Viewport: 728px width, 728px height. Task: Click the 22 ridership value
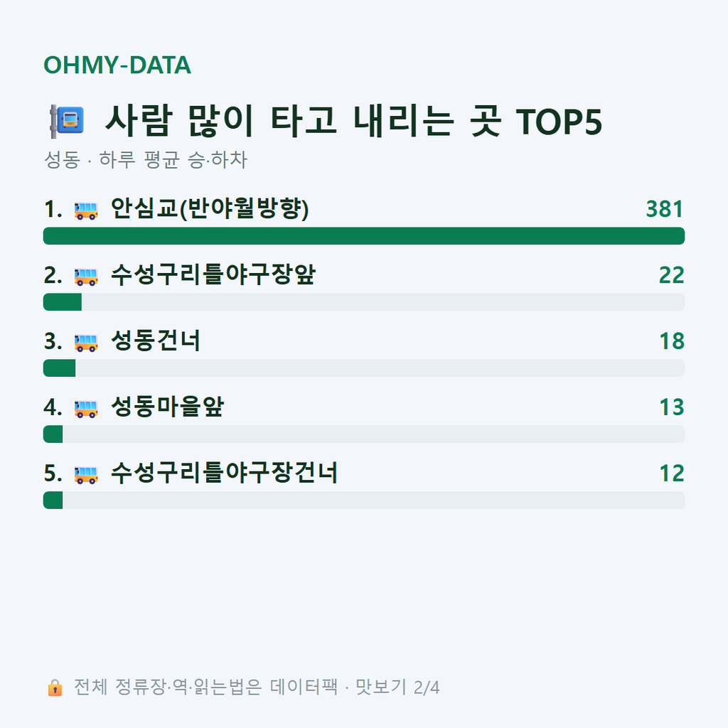click(x=671, y=275)
